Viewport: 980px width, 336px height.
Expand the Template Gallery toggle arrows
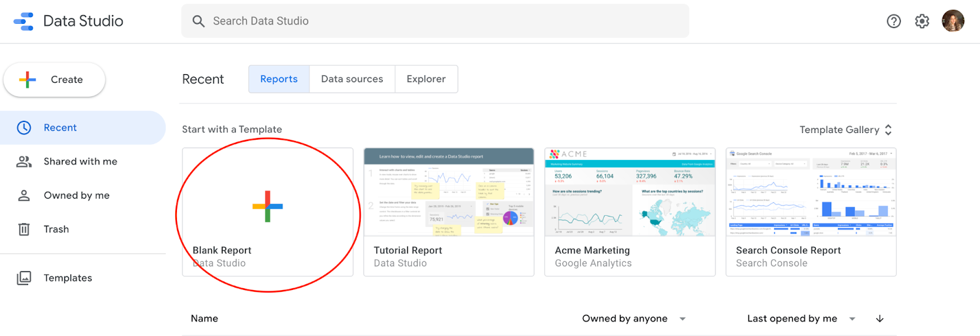pyautogui.click(x=888, y=130)
